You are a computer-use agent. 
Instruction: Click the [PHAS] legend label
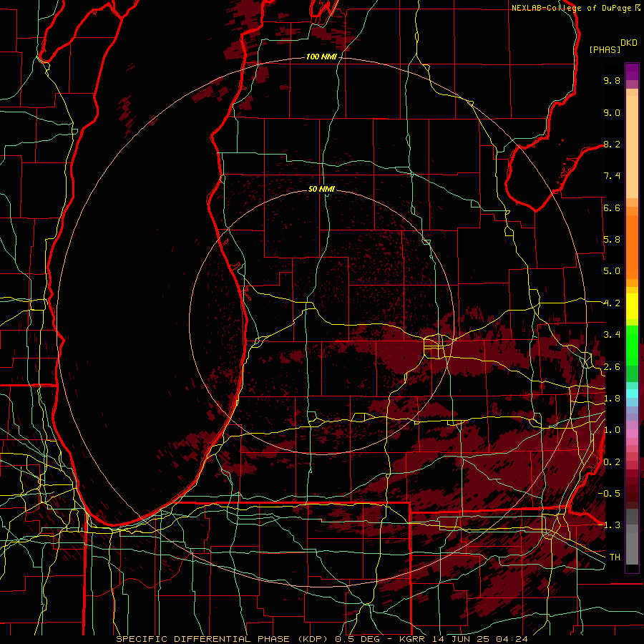coord(605,49)
